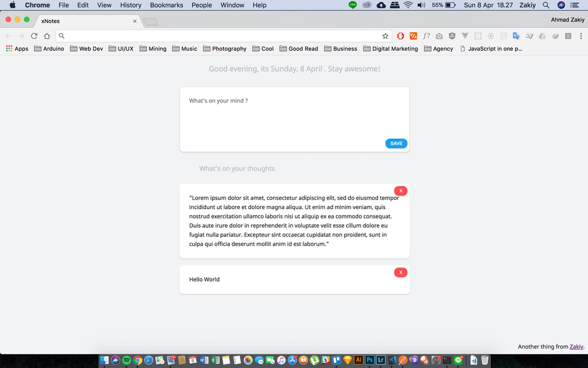Open the Bookmarks menu
This screenshot has height=368, width=588.
(x=166, y=5)
